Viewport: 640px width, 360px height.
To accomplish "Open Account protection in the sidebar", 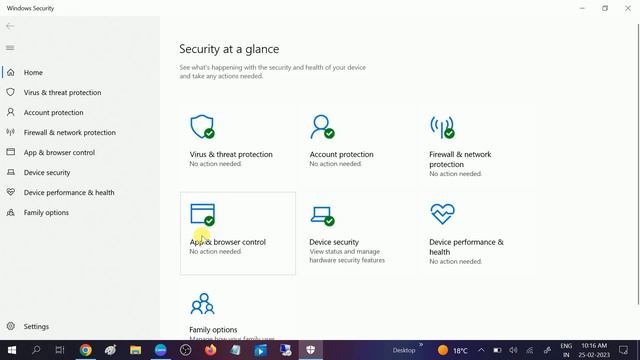I will [x=53, y=112].
